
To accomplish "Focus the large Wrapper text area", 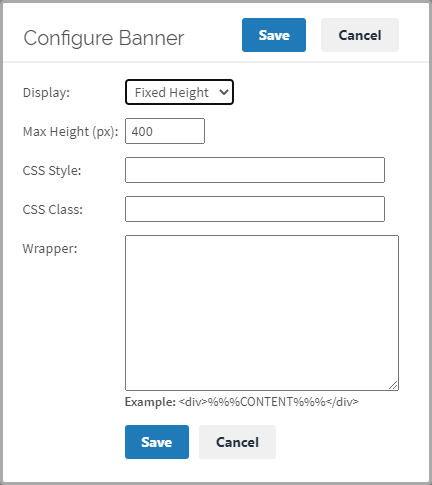I will coord(262,313).
